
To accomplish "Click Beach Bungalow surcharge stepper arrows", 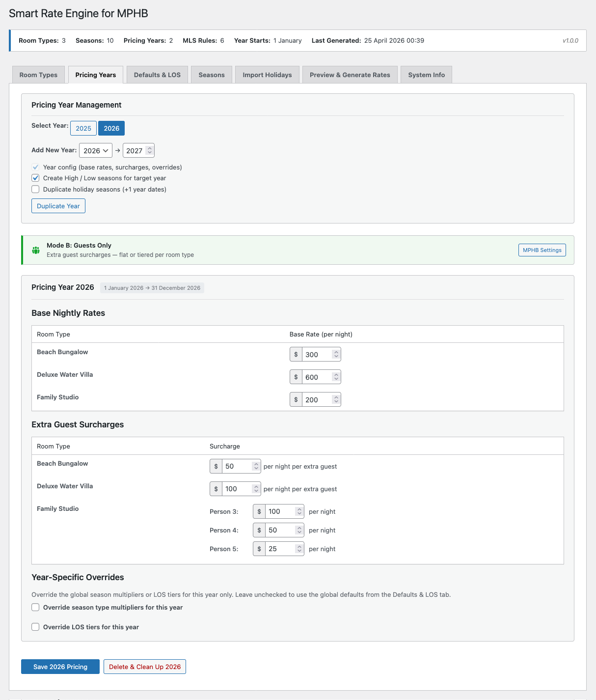I will (x=256, y=466).
